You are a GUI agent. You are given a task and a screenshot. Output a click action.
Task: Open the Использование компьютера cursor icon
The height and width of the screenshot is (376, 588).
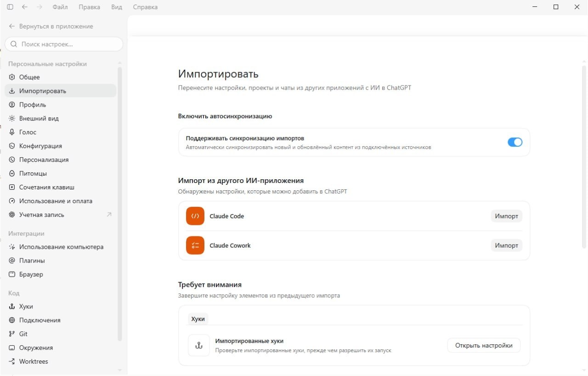pos(12,247)
